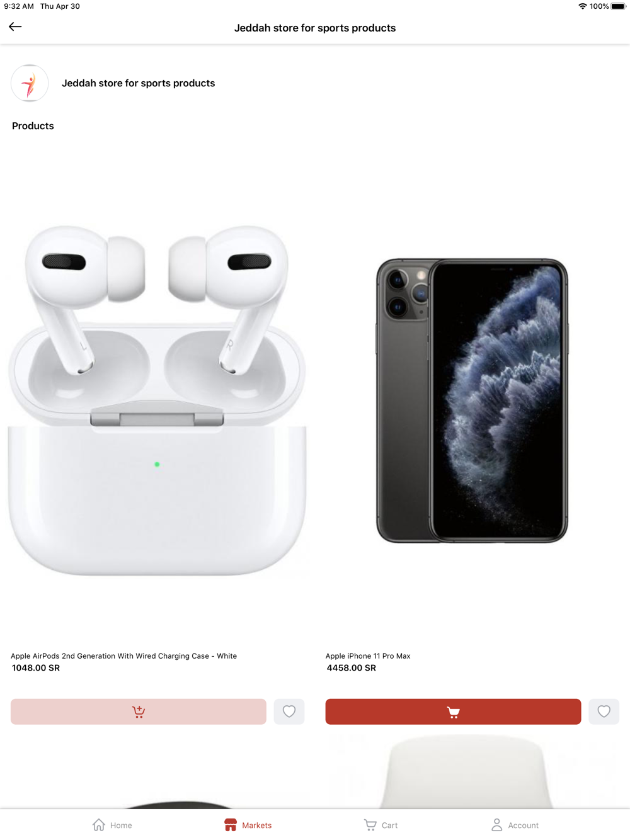Image resolution: width=630 pixels, height=840 pixels.
Task: Tap the 4458.00 SR price
Action: point(352,668)
